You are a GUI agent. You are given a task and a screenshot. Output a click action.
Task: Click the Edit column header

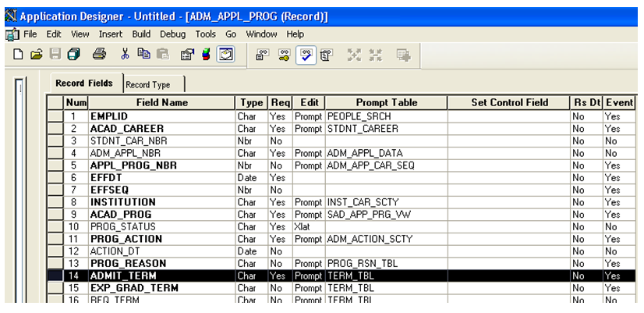pos(309,102)
